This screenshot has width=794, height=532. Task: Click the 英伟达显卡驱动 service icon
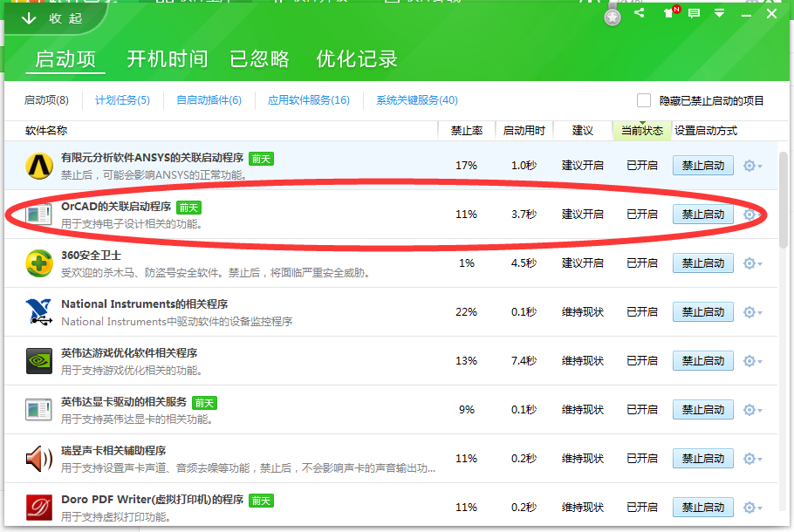tap(38, 410)
